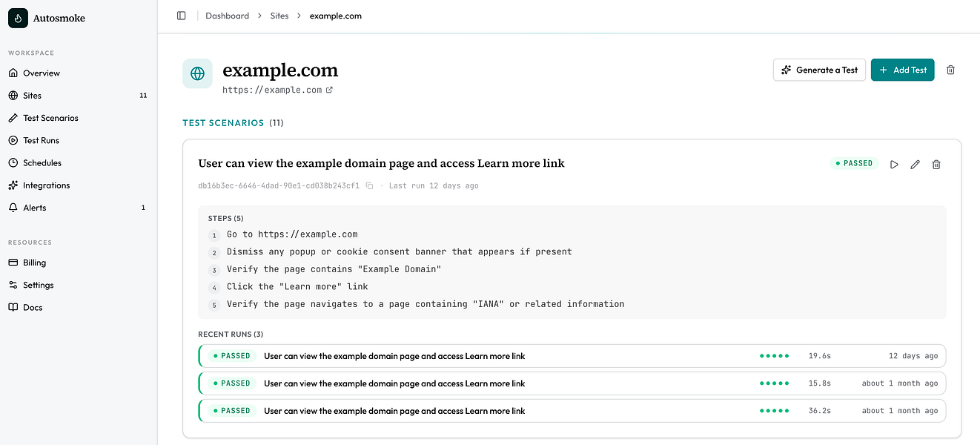The width and height of the screenshot is (980, 445).
Task: Click the Add Test button
Action: 902,70
